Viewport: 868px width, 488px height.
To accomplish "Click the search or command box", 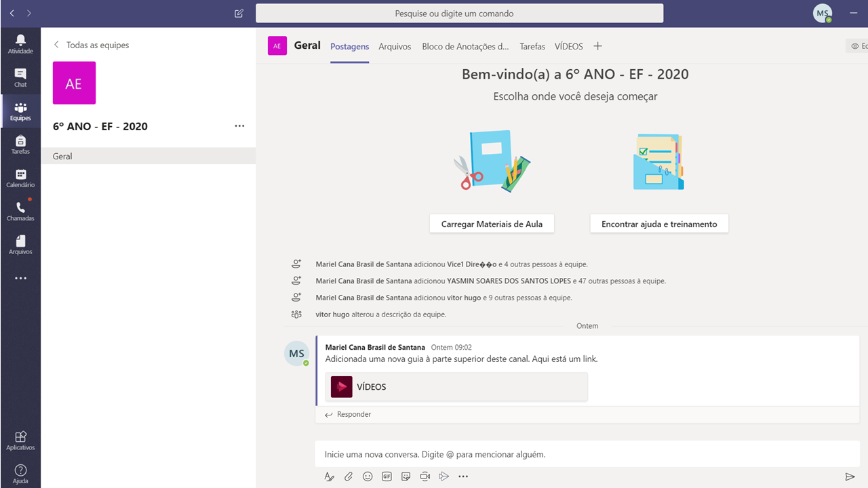I will pos(460,14).
